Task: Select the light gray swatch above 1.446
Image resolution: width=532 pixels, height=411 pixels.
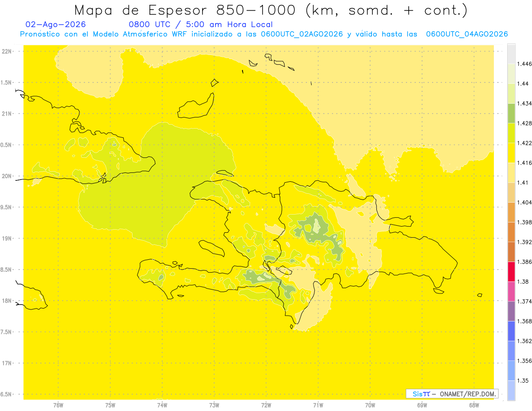Action: click(511, 54)
